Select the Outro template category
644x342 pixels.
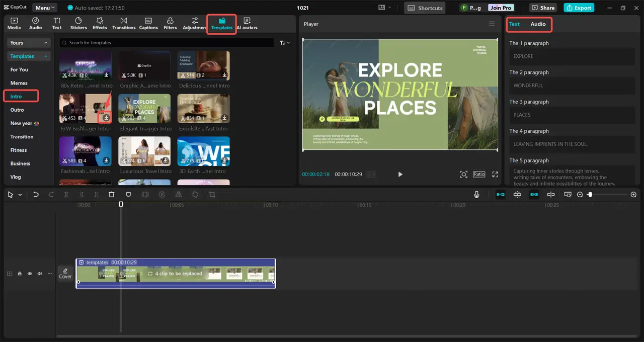[17, 110]
